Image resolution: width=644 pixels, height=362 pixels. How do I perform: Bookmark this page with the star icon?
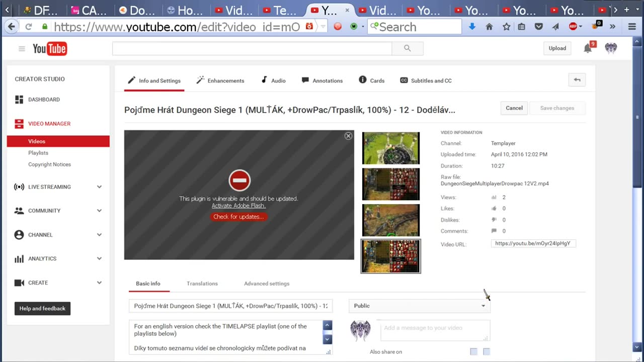(506, 27)
